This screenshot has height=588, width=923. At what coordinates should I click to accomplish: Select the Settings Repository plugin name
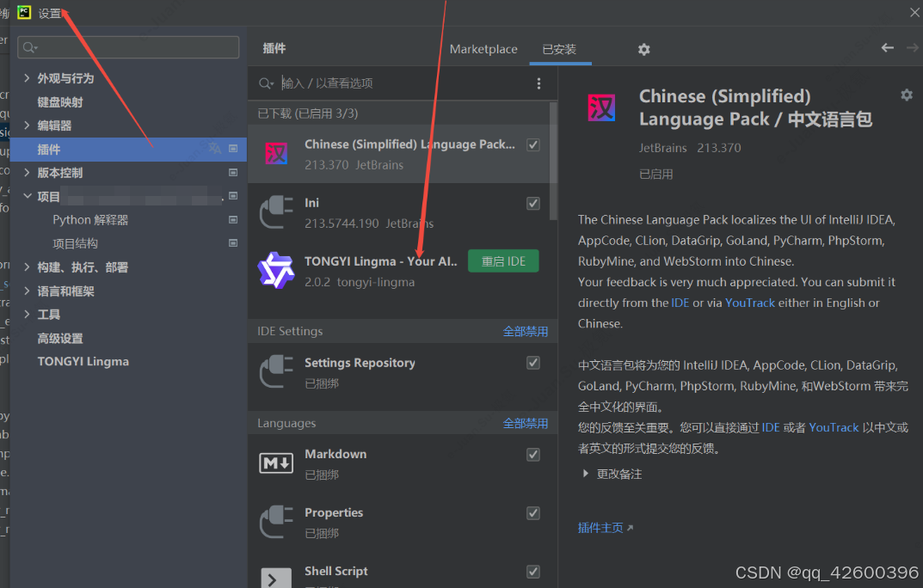pos(360,363)
